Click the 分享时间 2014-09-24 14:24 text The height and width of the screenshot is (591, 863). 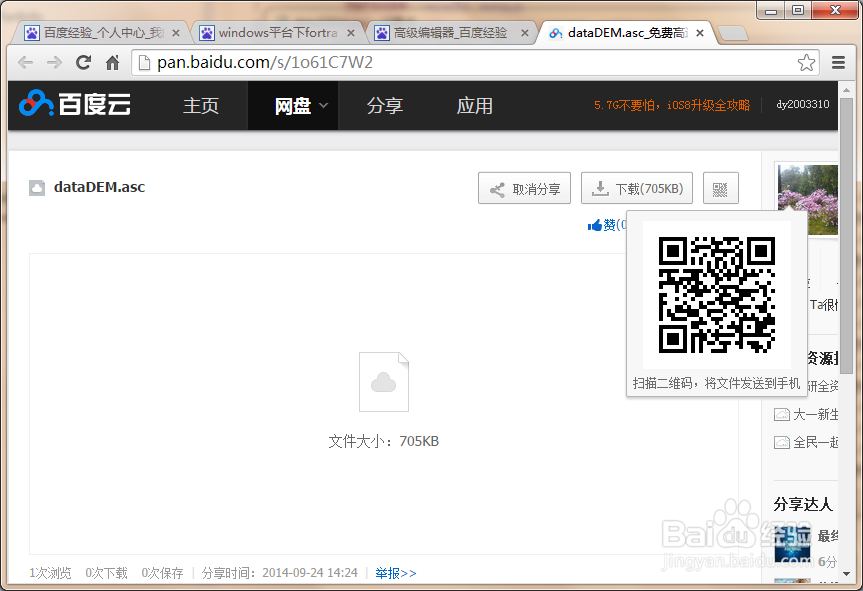click(x=280, y=573)
